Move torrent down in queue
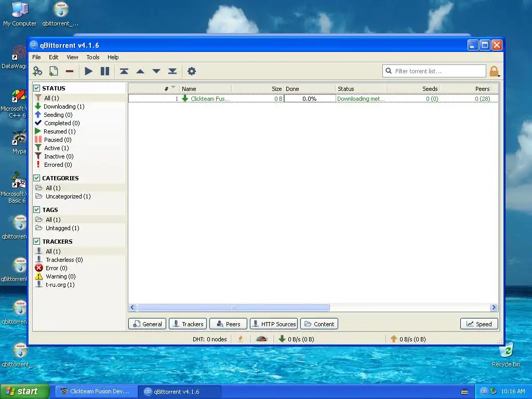This screenshot has height=399, width=532. pyautogui.click(x=156, y=71)
